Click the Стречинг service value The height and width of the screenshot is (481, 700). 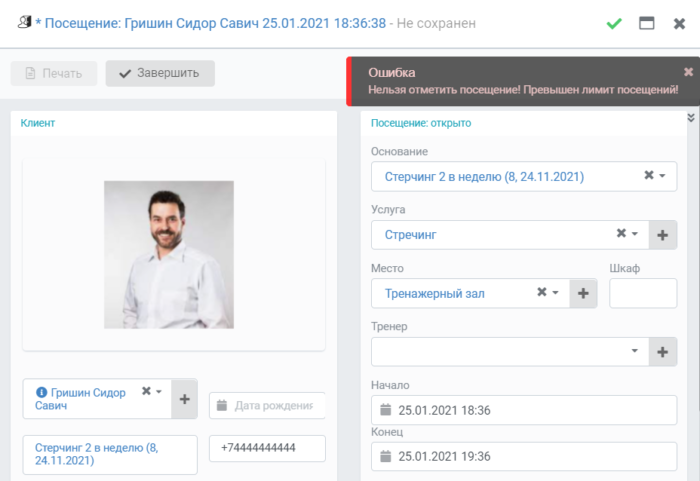410,235
